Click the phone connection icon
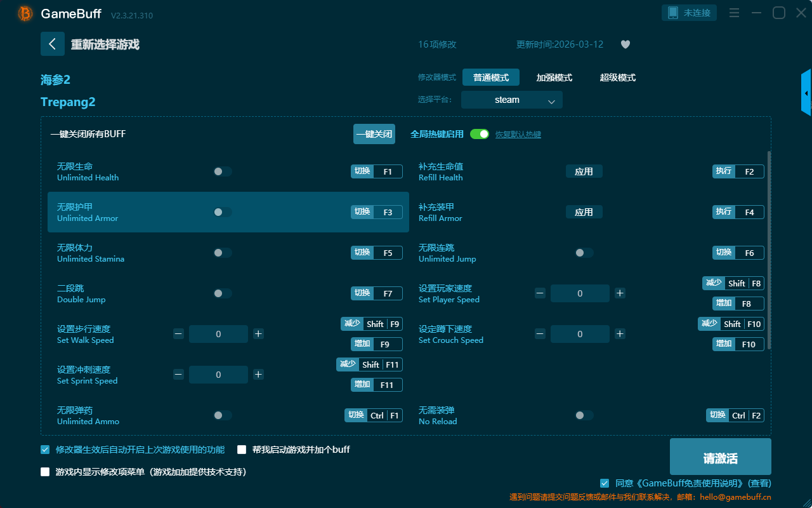 (673, 13)
